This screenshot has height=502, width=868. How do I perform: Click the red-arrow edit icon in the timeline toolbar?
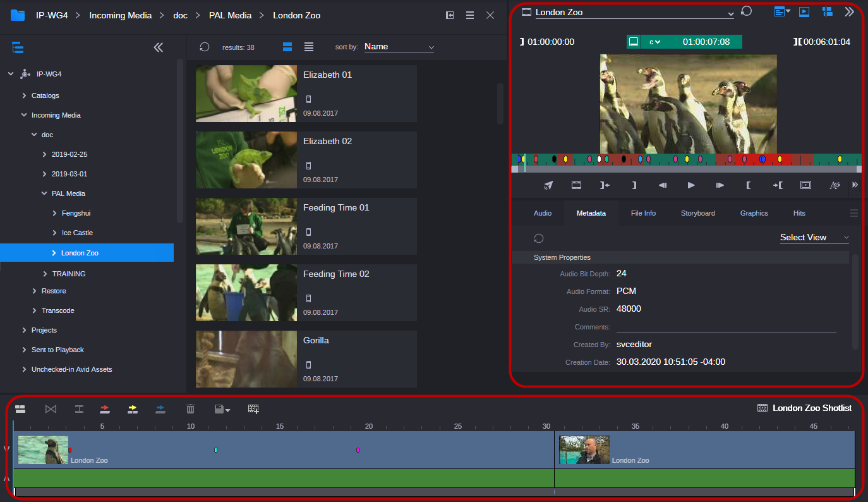point(105,409)
